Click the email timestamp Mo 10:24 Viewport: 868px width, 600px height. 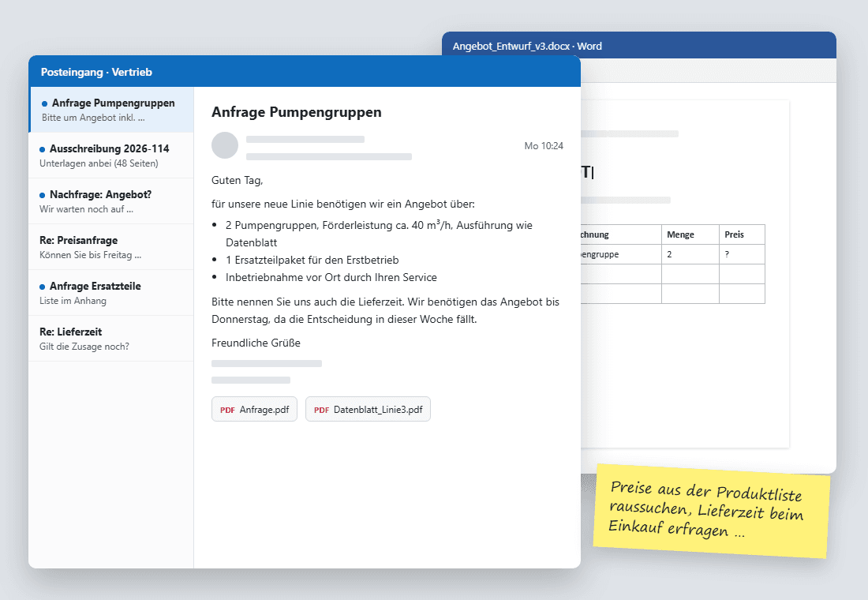point(544,146)
